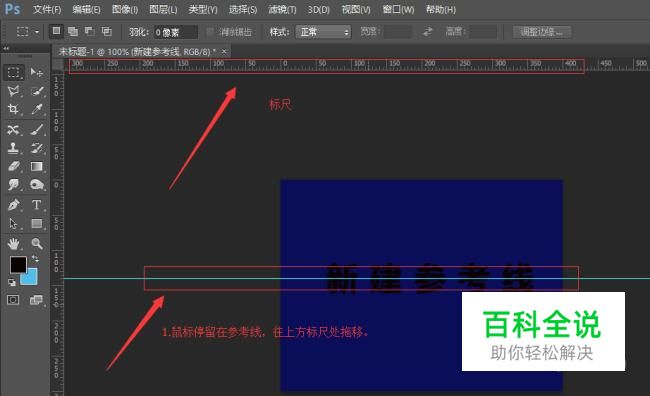The width and height of the screenshot is (650, 396).
Task: Select the Move tool
Action: (36, 72)
